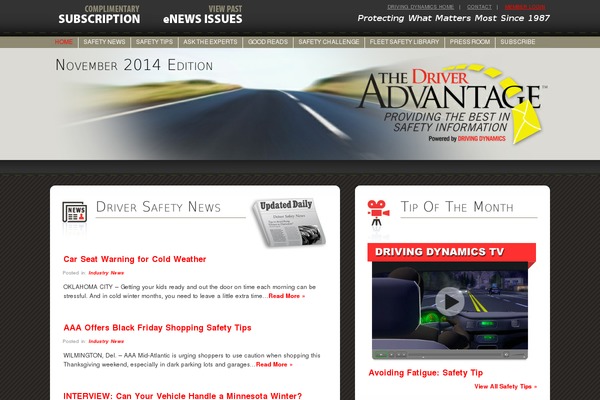
Task: Click the Driving Dynamics TV red banner
Action: (x=452, y=252)
